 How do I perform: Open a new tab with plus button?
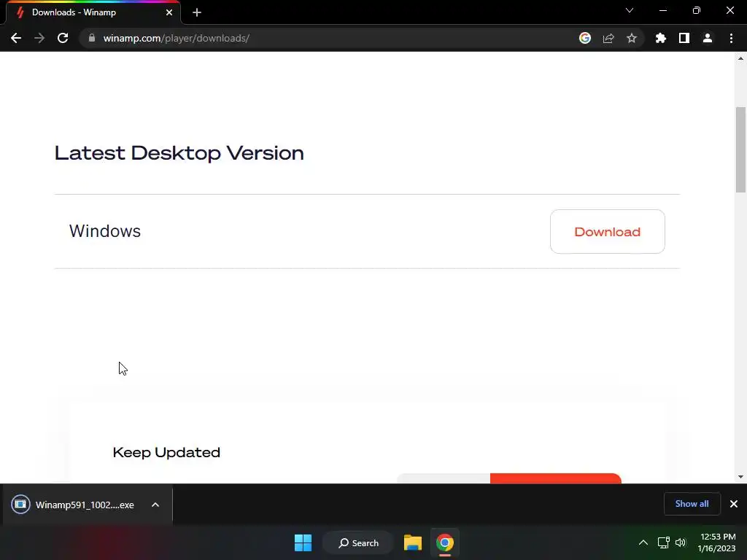pyautogui.click(x=197, y=12)
